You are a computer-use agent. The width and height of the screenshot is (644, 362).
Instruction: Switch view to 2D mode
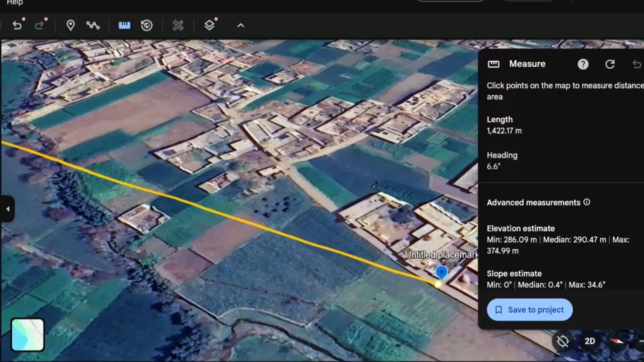click(590, 341)
